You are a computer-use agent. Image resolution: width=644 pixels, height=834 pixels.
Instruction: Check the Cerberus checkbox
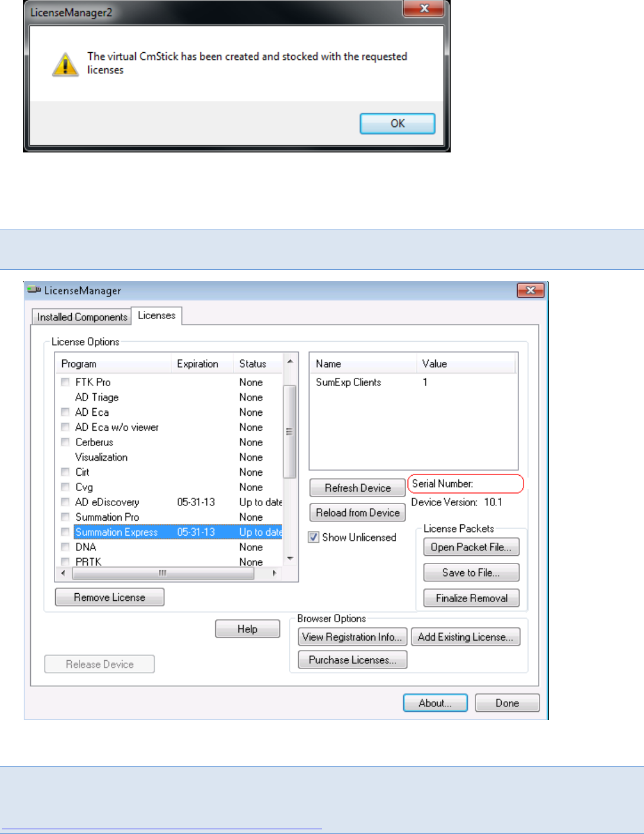pyautogui.click(x=65, y=442)
